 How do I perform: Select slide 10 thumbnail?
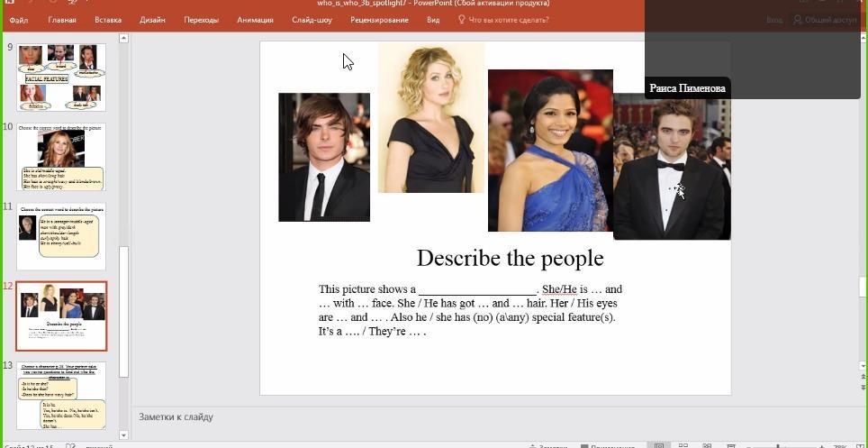point(61,158)
